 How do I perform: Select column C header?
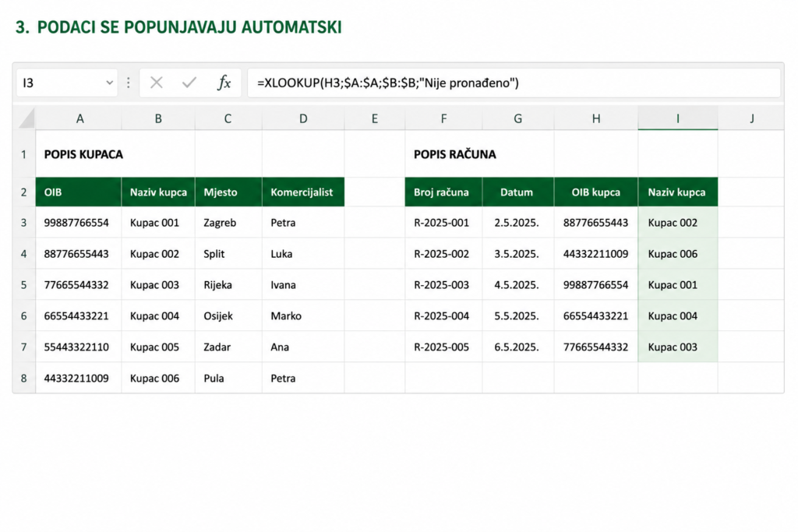pyautogui.click(x=228, y=118)
